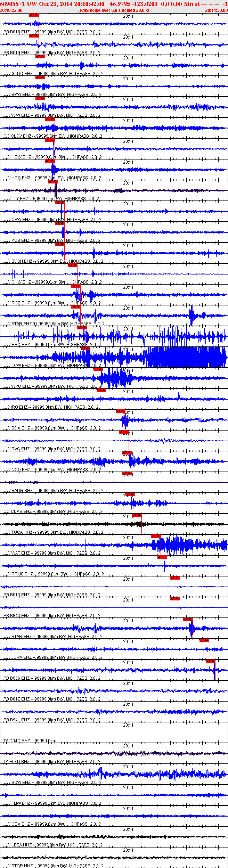Viewport: 228px width, 868px height.
Task: Click the red pick flag on UW CPW trace
Action: [x=60, y=203]
